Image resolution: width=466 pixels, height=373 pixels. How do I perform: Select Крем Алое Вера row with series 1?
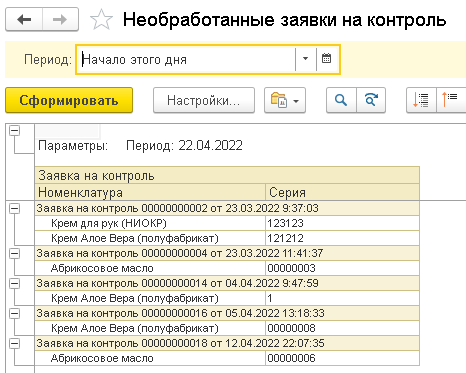(150, 298)
